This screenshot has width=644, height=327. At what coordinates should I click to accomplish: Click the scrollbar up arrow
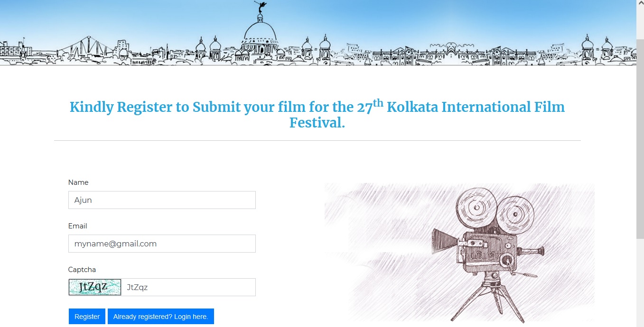640,3
